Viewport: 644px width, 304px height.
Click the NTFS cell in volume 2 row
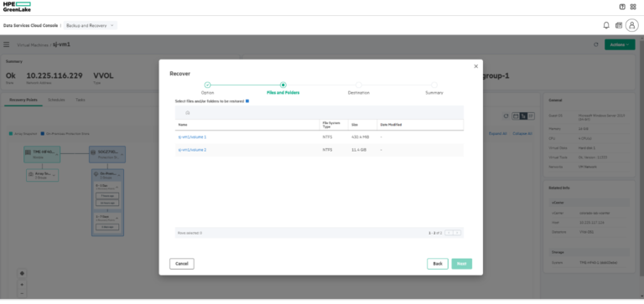point(327,150)
